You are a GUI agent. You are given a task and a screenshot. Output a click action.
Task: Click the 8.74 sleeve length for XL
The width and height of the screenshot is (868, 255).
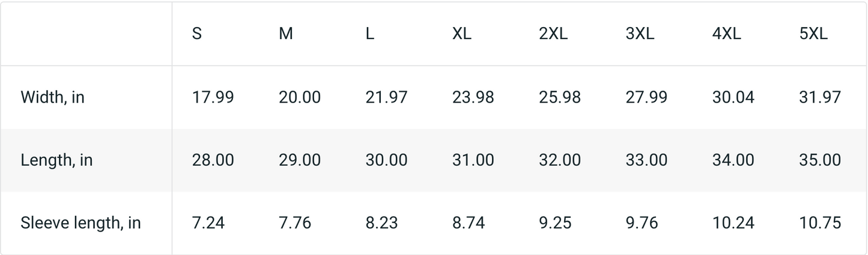[469, 223]
